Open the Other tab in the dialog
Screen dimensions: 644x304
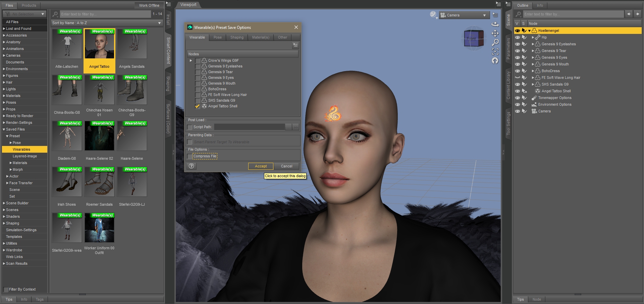(282, 37)
